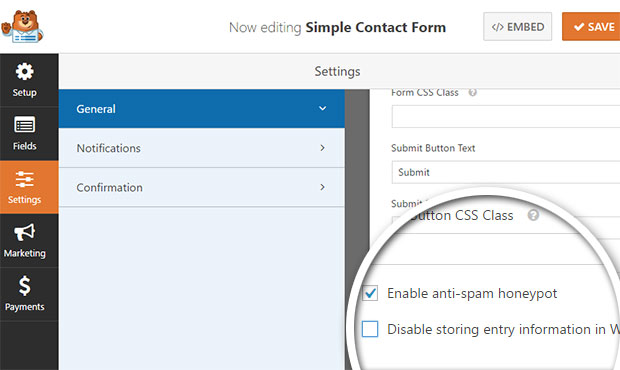This screenshot has height=370, width=620.
Task: Click help icon beside Submit Button CSS Class
Action: (533, 215)
